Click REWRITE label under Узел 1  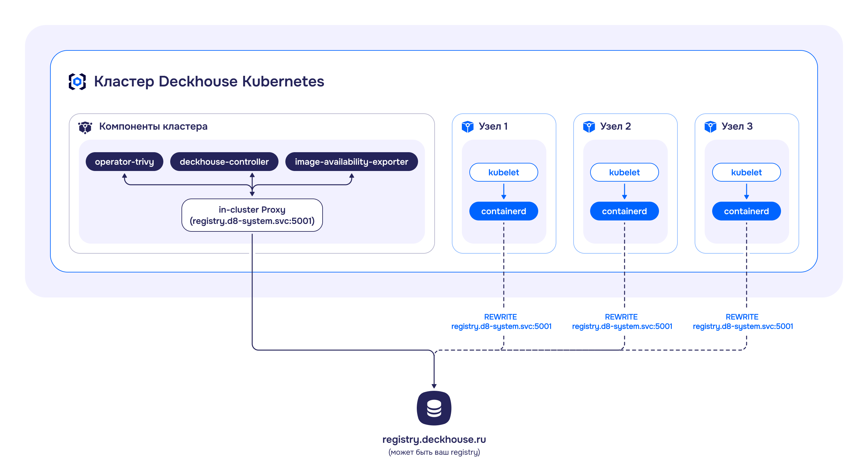[x=500, y=317]
